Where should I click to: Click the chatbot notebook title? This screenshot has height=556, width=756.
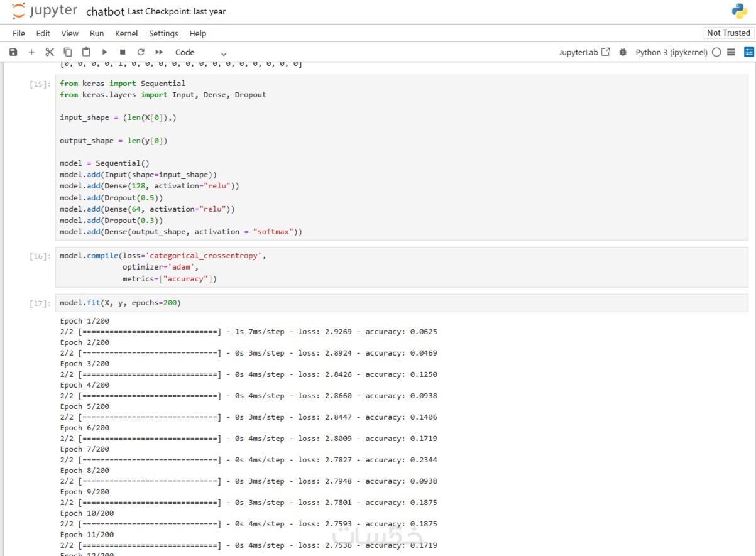click(105, 11)
